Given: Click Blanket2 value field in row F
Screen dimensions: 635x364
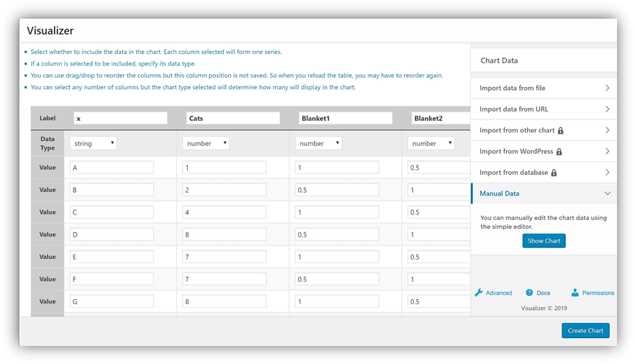Looking at the screenshot, I should [438, 279].
